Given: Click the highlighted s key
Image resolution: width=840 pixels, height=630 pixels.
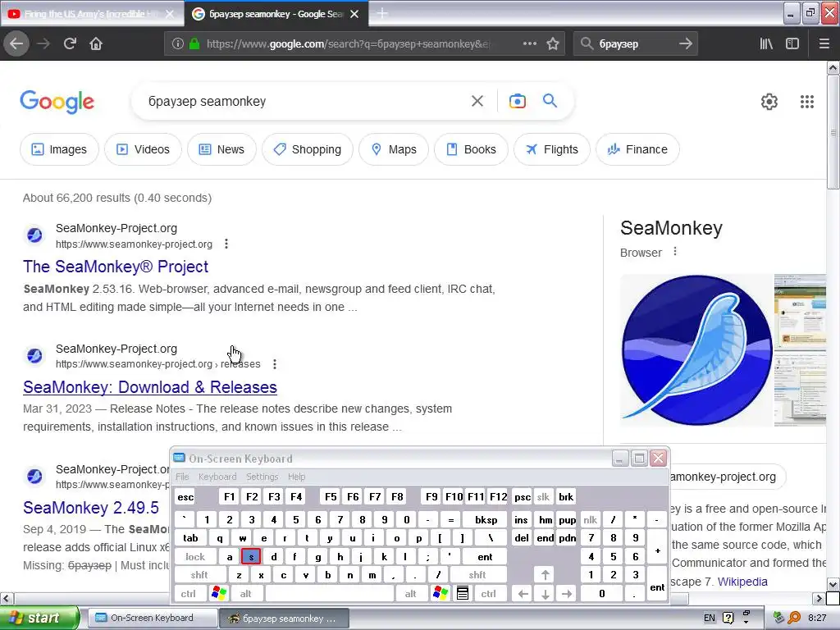Looking at the screenshot, I should tap(251, 557).
